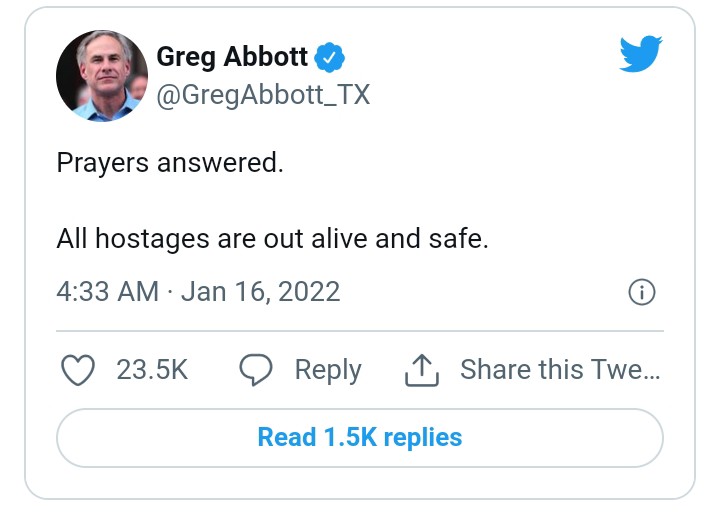Click the Share this Tweet label
The image size is (720, 516).
[560, 370]
